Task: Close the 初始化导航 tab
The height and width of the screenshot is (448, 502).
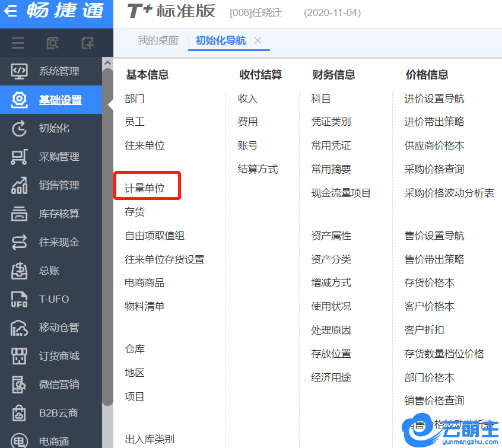Action: (258, 40)
